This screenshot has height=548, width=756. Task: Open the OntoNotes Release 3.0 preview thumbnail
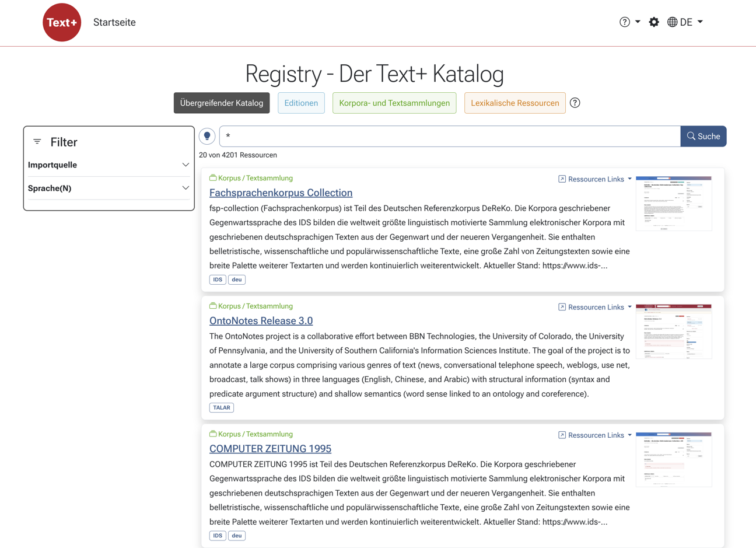tap(674, 331)
